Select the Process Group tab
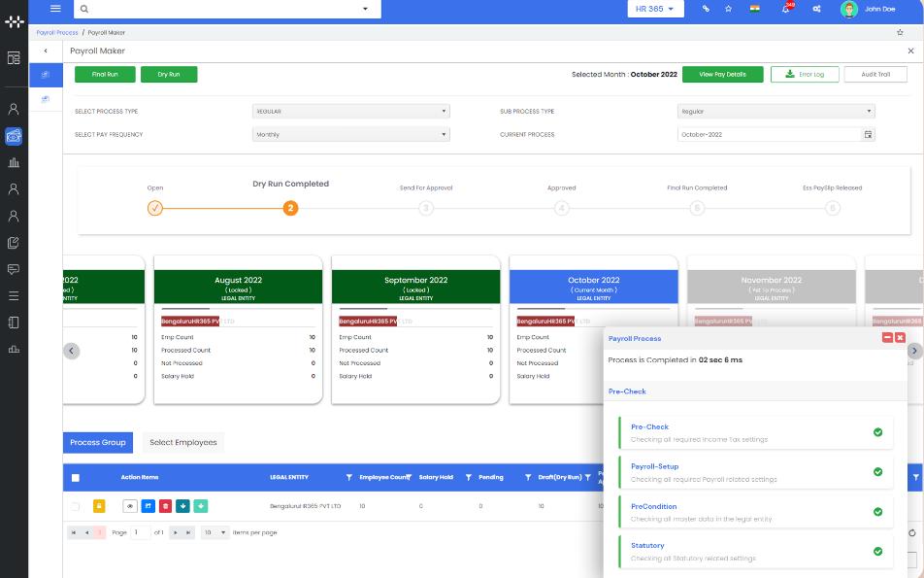This screenshot has width=924, height=578. (98, 443)
